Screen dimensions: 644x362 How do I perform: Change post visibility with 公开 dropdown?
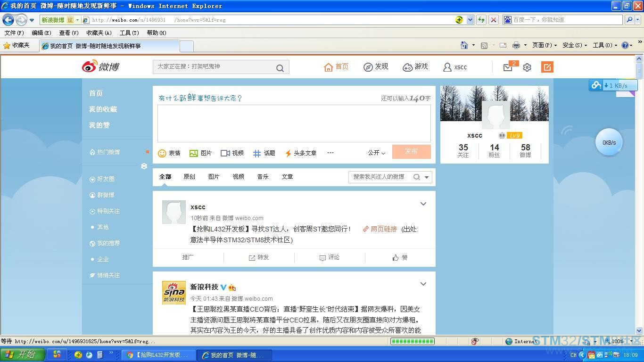[x=377, y=153]
